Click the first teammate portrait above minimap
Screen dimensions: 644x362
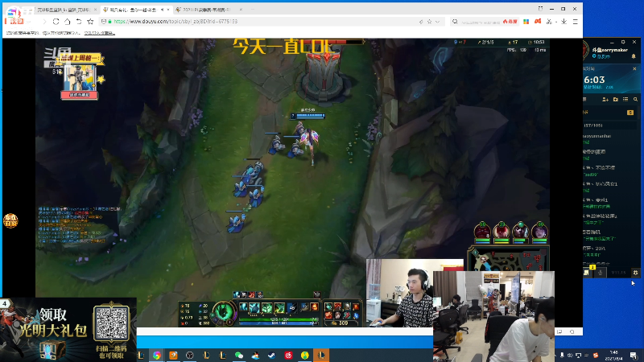tap(482, 232)
